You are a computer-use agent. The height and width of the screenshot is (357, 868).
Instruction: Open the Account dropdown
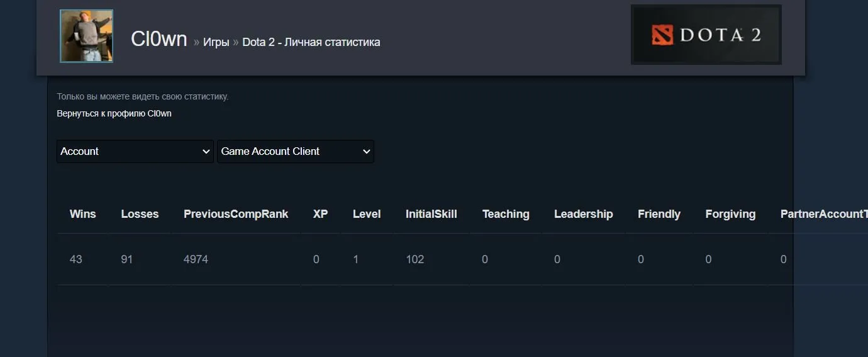135,151
